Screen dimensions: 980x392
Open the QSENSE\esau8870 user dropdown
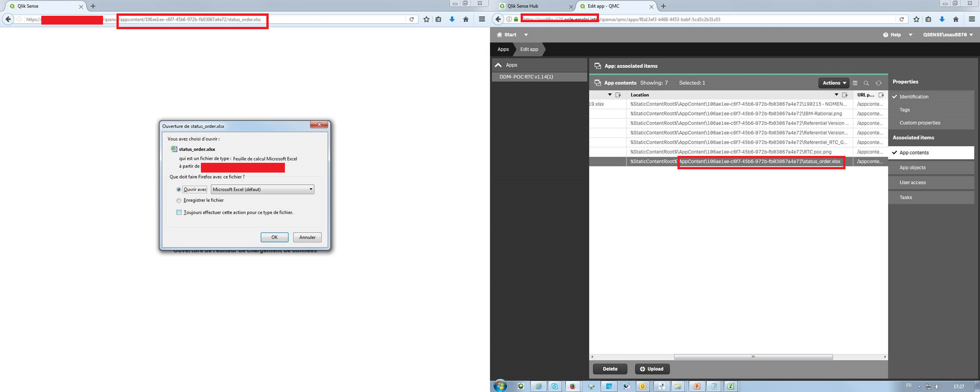[x=948, y=35]
